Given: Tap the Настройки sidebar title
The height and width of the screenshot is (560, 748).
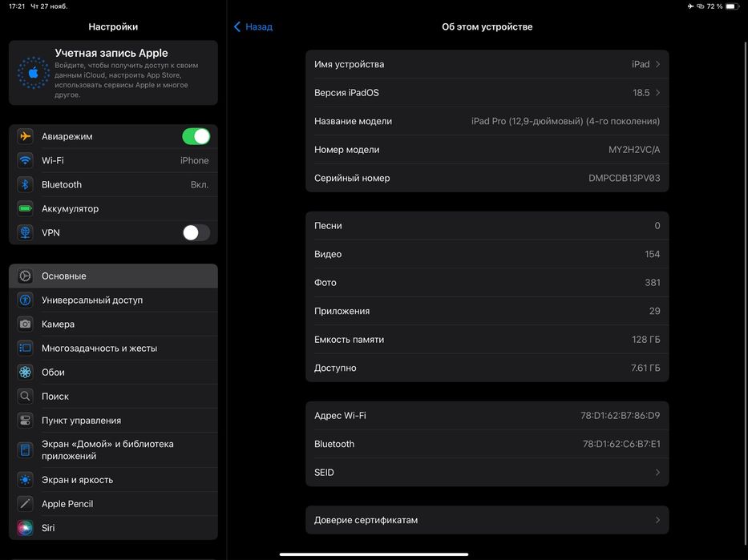Looking at the screenshot, I should point(113,26).
